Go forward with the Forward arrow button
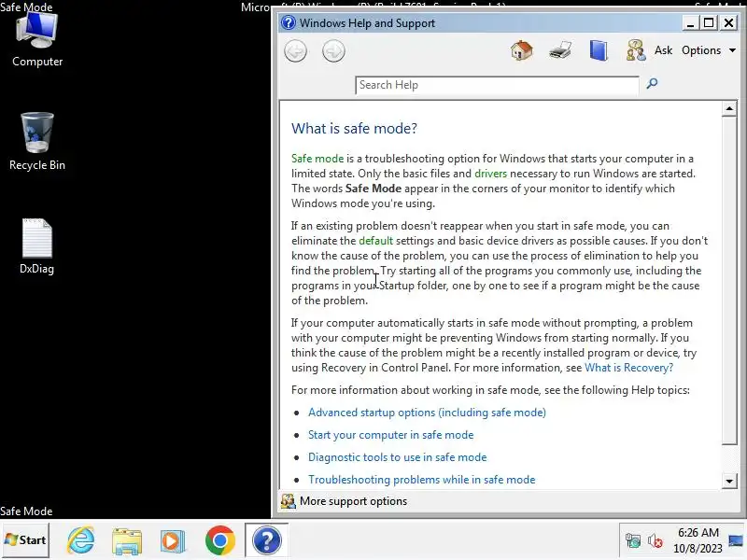747x560 pixels. tap(333, 51)
